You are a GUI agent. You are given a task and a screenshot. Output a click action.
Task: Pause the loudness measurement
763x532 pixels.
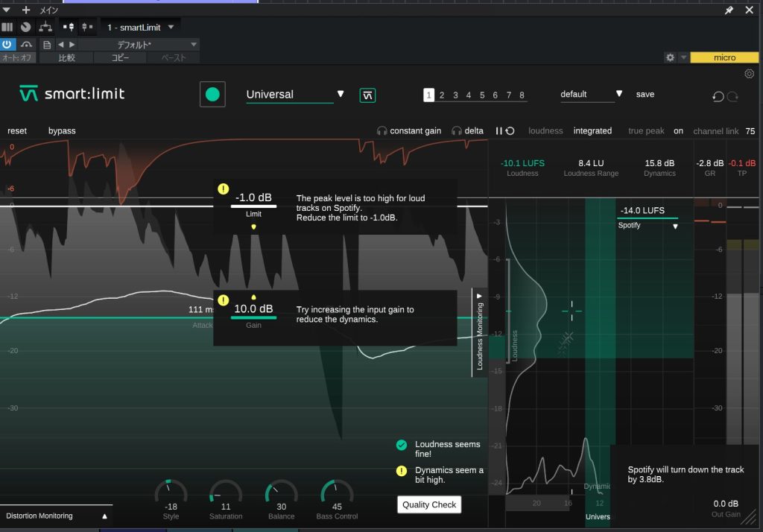(499, 131)
